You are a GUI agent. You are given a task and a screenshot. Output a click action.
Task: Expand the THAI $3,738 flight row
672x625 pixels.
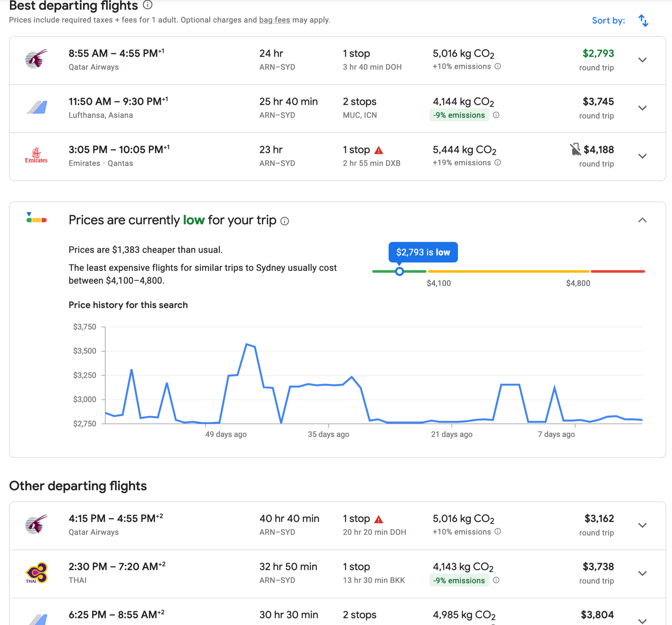642,573
